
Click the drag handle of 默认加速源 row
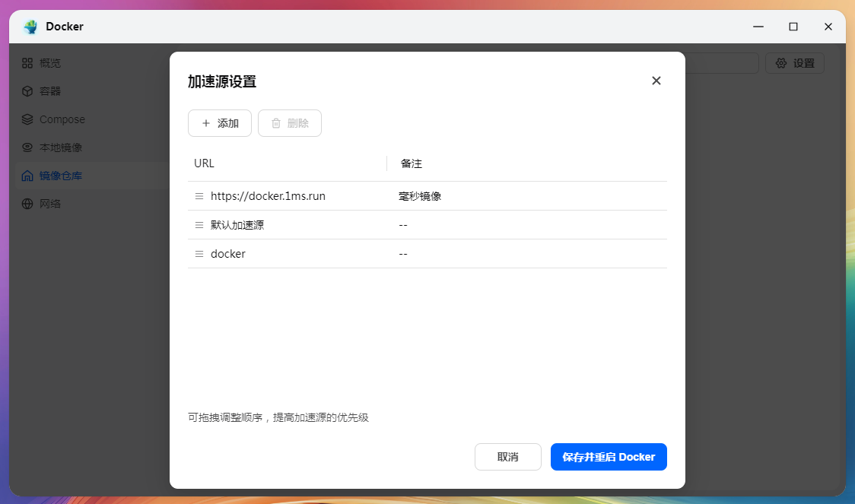[x=199, y=225]
